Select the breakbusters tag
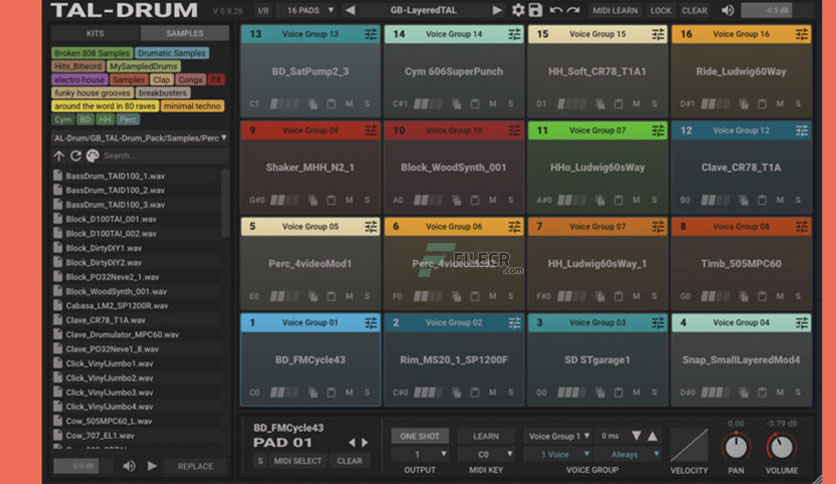Image resolution: width=836 pixels, height=484 pixels. click(x=163, y=93)
